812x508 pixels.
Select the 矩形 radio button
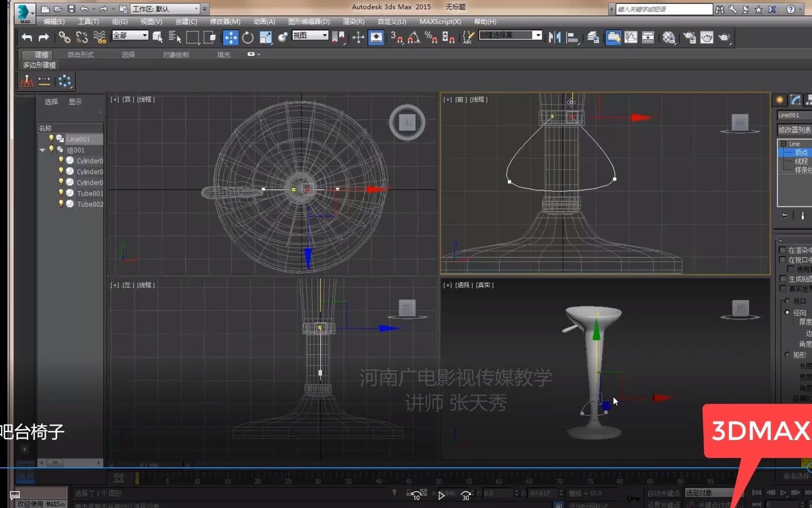click(787, 354)
